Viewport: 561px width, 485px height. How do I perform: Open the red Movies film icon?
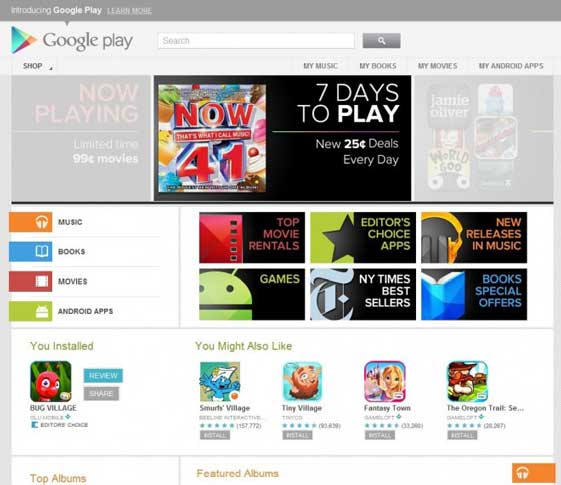31,281
